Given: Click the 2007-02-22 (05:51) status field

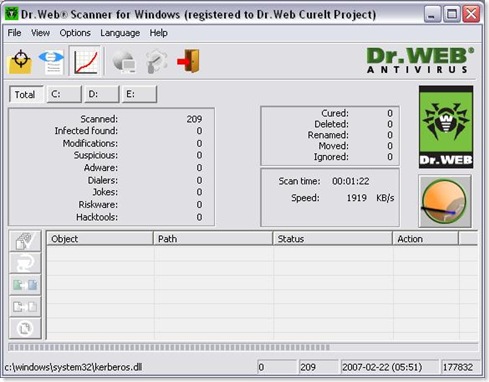Looking at the screenshot, I should point(389,367).
